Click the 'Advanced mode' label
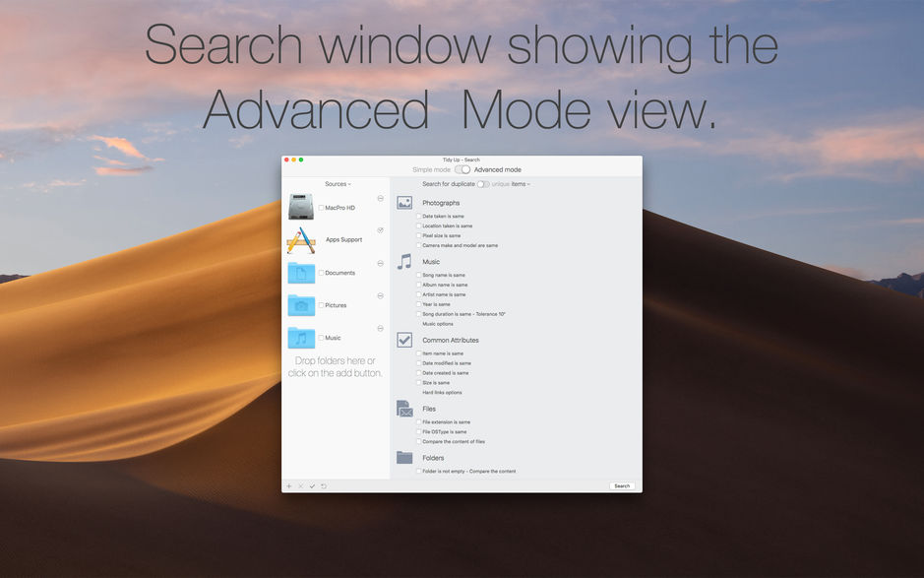This screenshot has height=578, width=924. click(497, 170)
